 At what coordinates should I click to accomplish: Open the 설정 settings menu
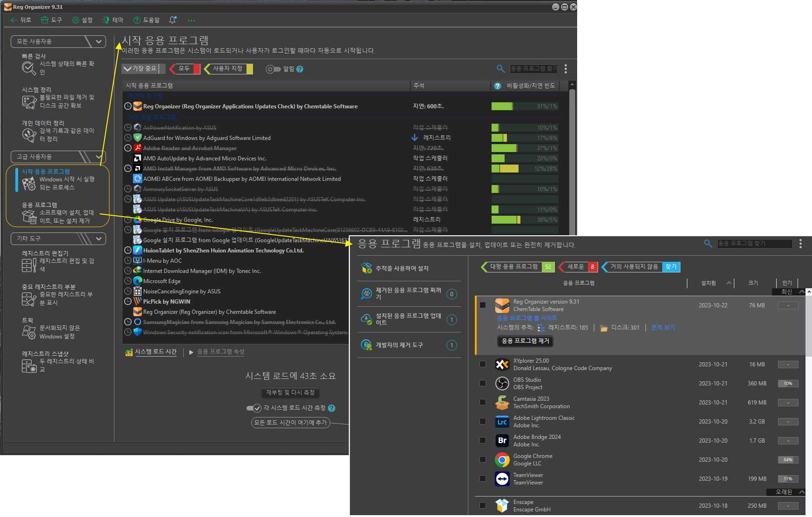click(x=82, y=20)
